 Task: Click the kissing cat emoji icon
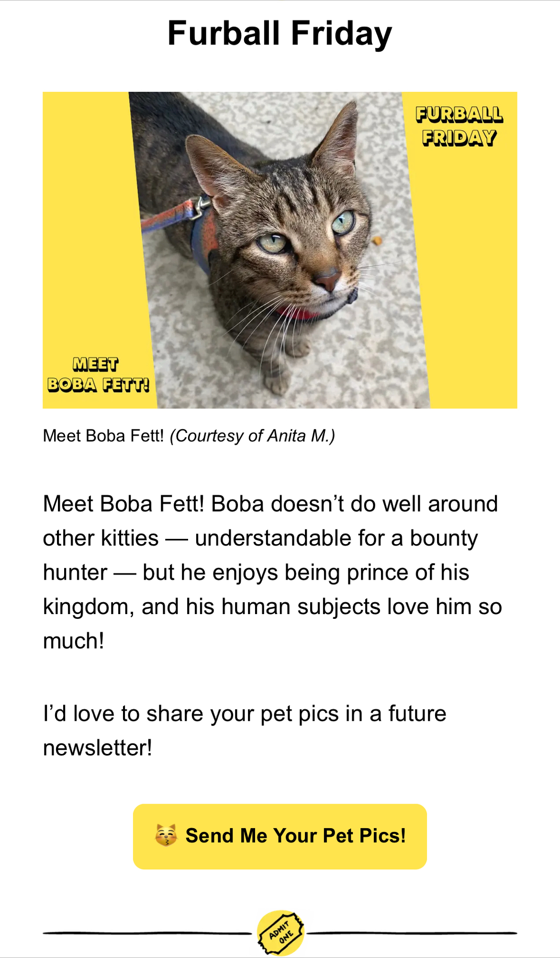click(x=166, y=835)
